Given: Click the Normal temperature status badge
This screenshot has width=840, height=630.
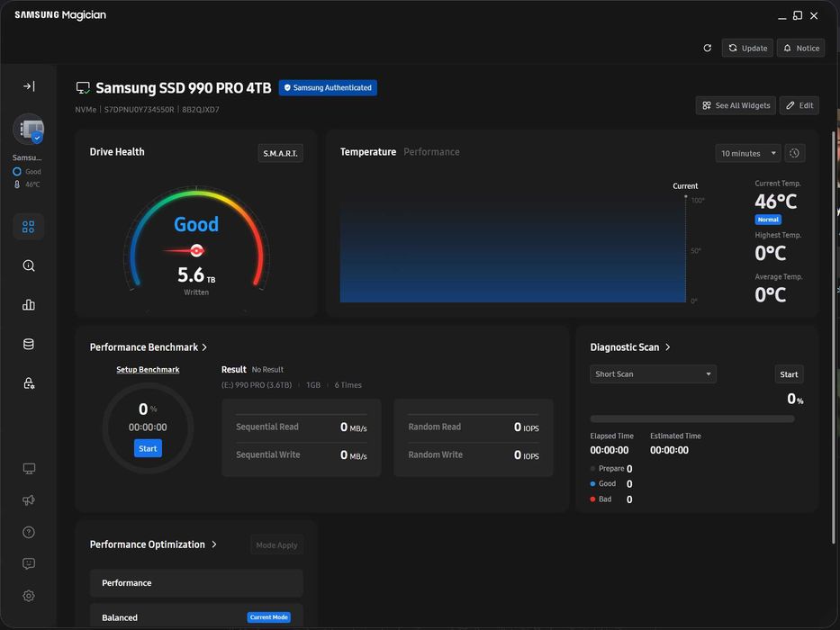Looking at the screenshot, I should pos(768,220).
